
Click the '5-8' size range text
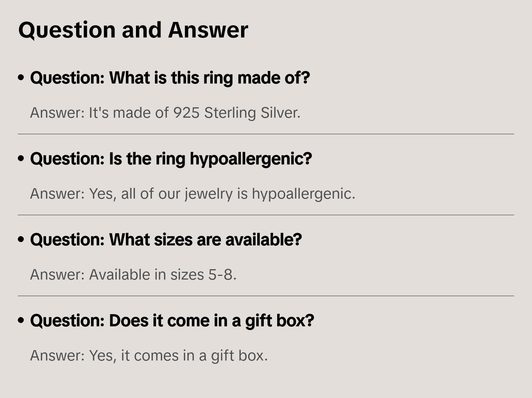(222, 274)
